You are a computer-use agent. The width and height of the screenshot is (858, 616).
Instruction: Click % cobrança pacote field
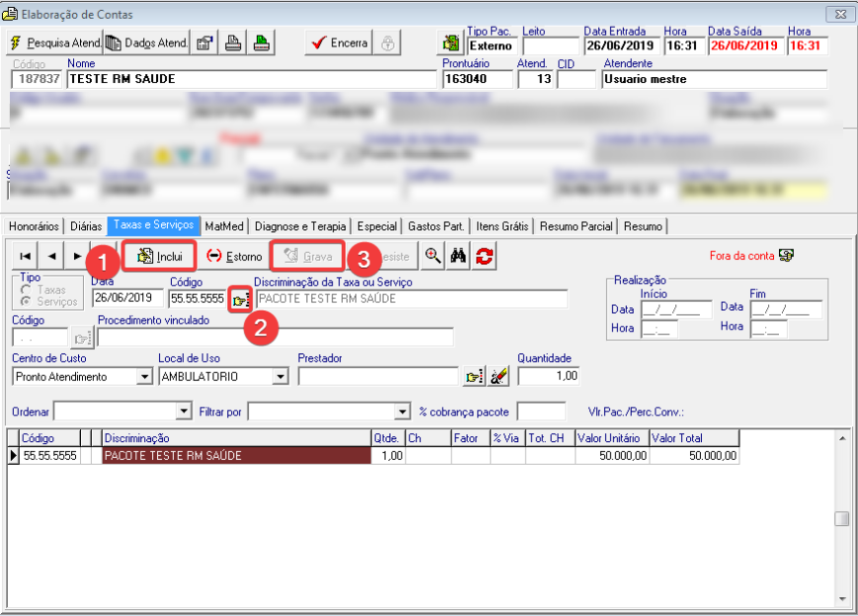pos(541,412)
